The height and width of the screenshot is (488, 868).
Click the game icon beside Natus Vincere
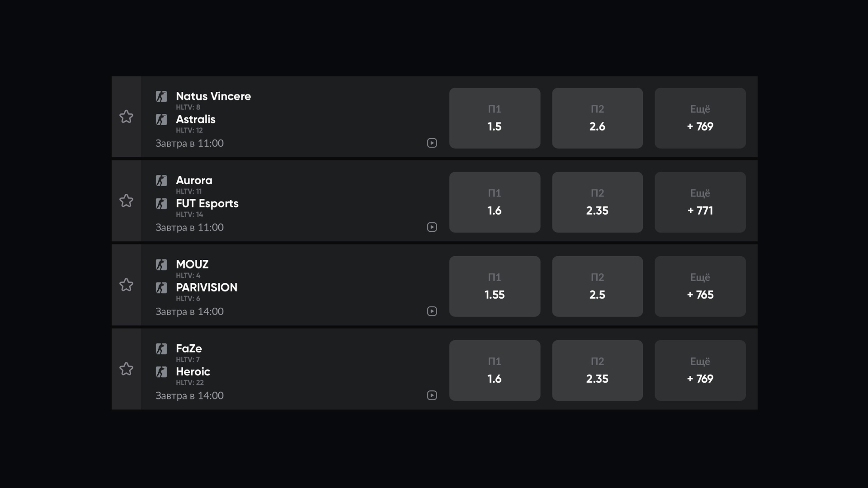pos(161,96)
